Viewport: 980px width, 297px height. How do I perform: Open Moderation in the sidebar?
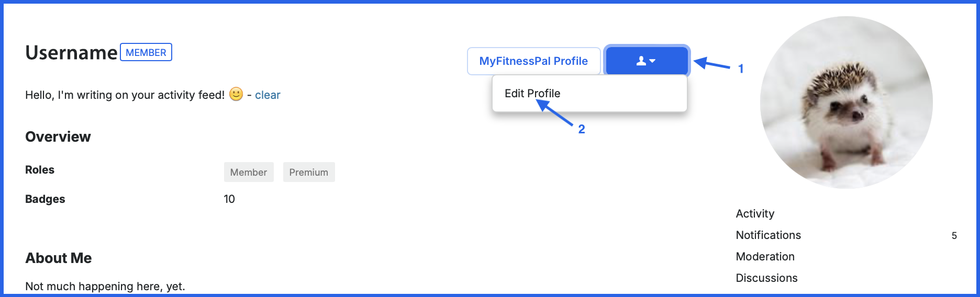click(x=765, y=257)
